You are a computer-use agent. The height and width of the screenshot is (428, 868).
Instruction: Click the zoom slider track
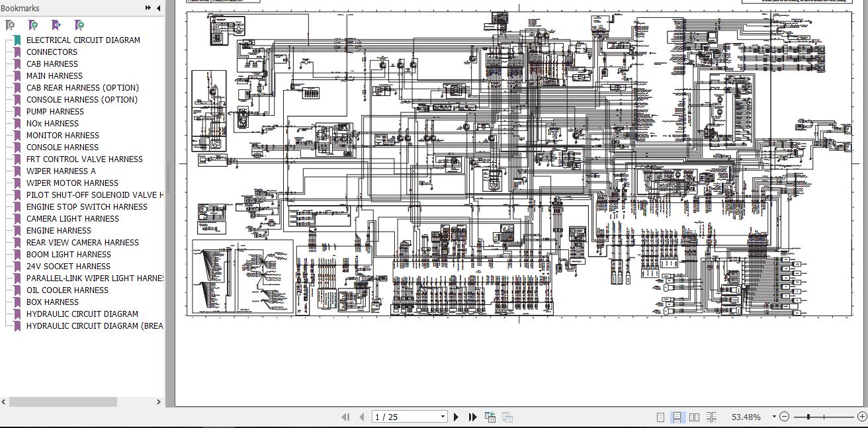(824, 417)
